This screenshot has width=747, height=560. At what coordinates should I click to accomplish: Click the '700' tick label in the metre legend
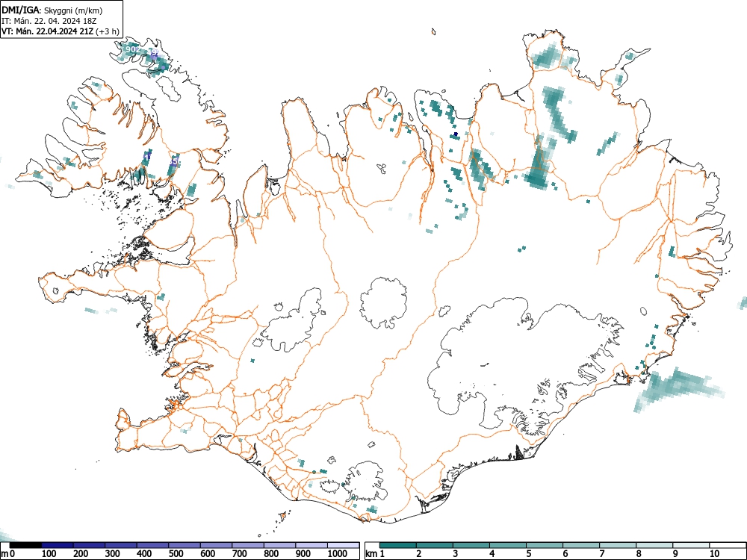(x=239, y=554)
